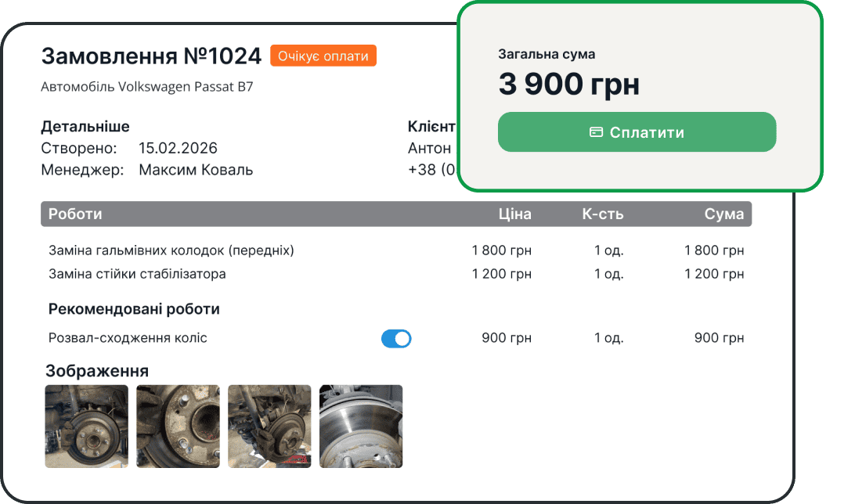
Task: Open the second wheel hub photo thumbnail
Action: [178, 426]
